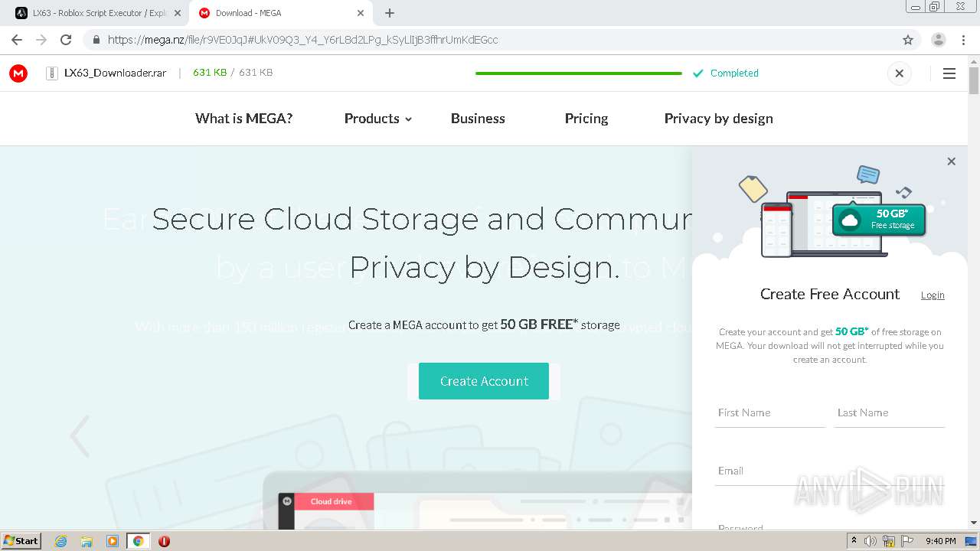Open What is MEGA? page
The height and width of the screenshot is (551, 980).
point(243,119)
